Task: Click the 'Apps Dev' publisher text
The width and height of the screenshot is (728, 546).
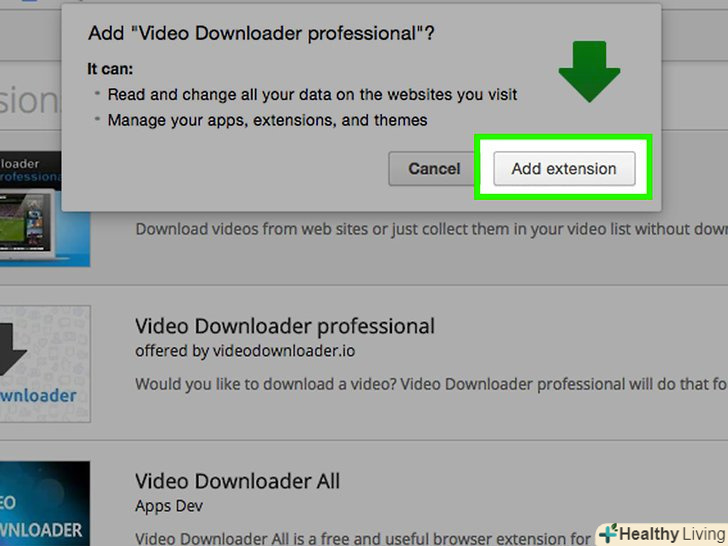Action: click(x=169, y=506)
